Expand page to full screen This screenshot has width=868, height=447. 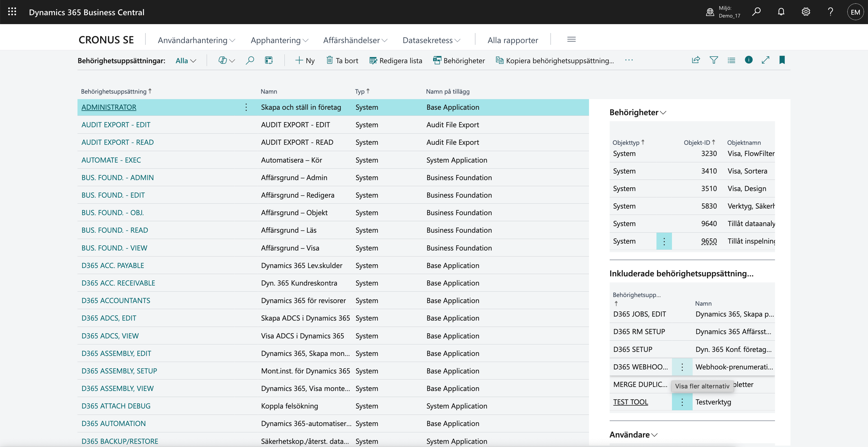[x=766, y=60]
